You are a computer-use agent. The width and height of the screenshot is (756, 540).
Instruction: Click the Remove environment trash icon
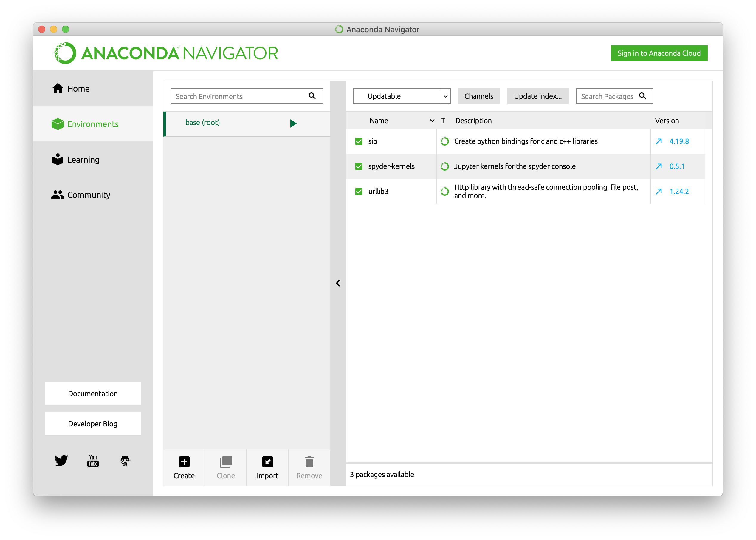309,462
